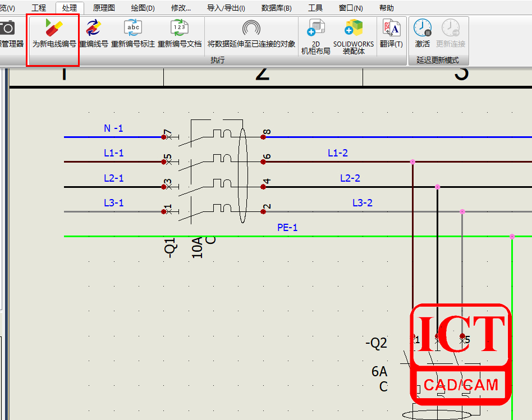532x420 pixels.
Task: Select the 重新编号文档 tool
Action: (179, 28)
